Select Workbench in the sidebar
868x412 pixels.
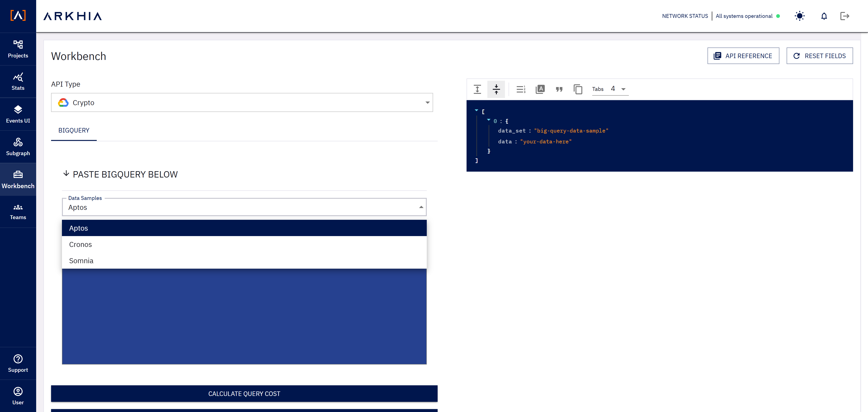18,180
